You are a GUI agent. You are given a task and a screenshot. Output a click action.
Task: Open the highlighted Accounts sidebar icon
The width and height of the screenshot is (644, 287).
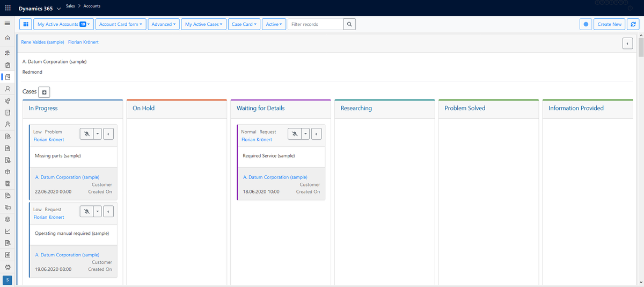(x=8, y=77)
